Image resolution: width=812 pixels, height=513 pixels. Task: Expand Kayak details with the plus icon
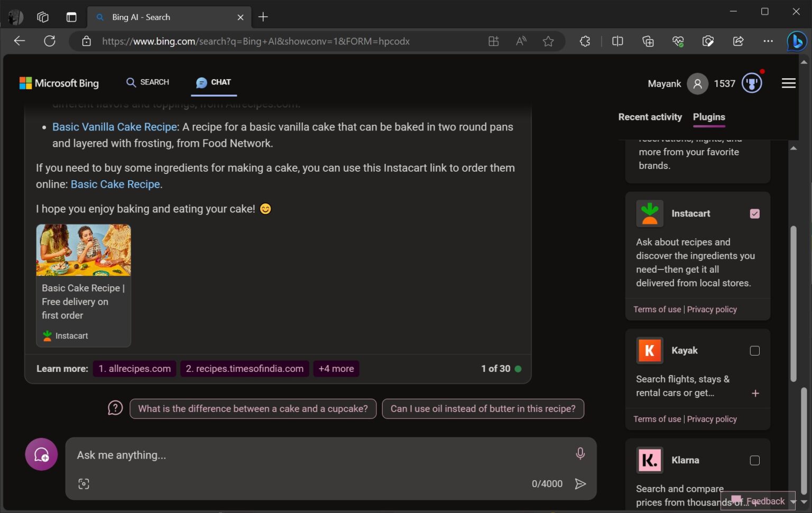coord(755,393)
